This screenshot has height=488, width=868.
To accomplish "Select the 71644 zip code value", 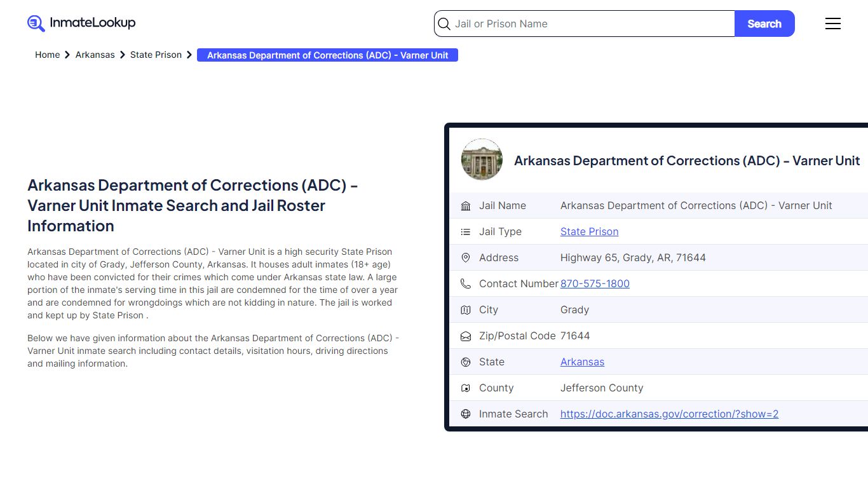I will (x=575, y=336).
